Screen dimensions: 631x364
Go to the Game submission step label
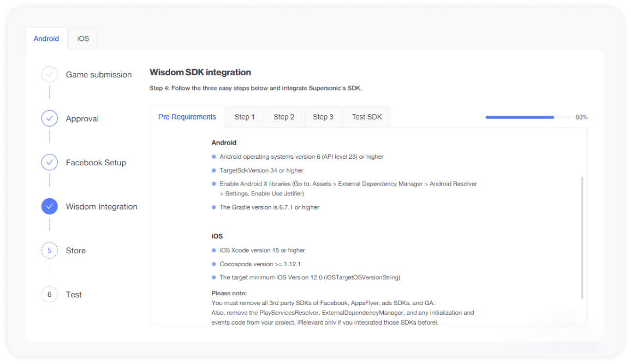point(99,74)
